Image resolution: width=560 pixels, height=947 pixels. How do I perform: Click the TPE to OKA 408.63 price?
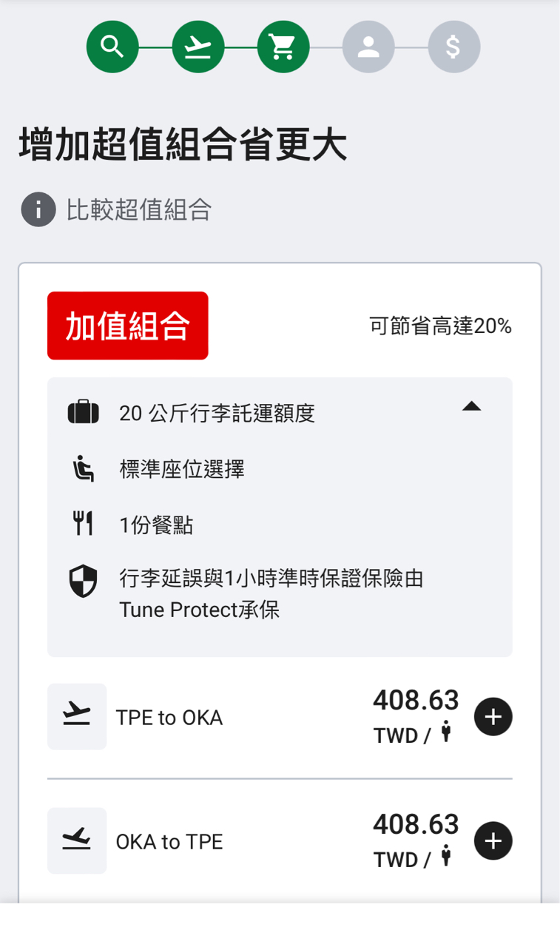[415, 700]
